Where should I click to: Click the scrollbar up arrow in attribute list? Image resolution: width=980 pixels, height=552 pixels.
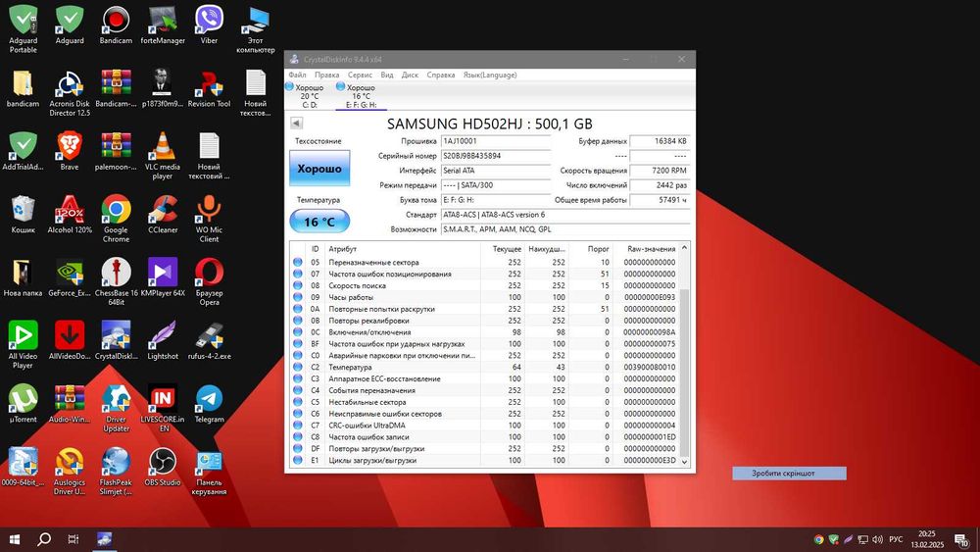(684, 248)
